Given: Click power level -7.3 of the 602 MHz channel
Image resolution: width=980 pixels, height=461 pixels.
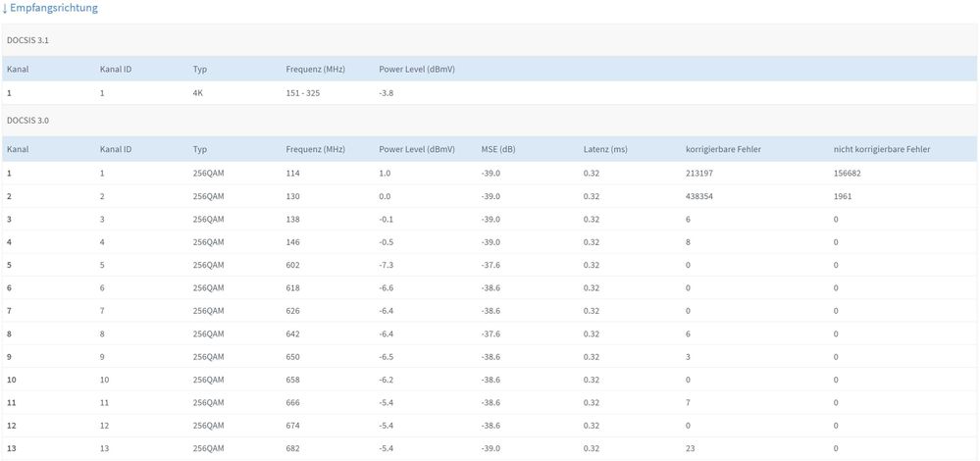Looking at the screenshot, I should (x=387, y=265).
